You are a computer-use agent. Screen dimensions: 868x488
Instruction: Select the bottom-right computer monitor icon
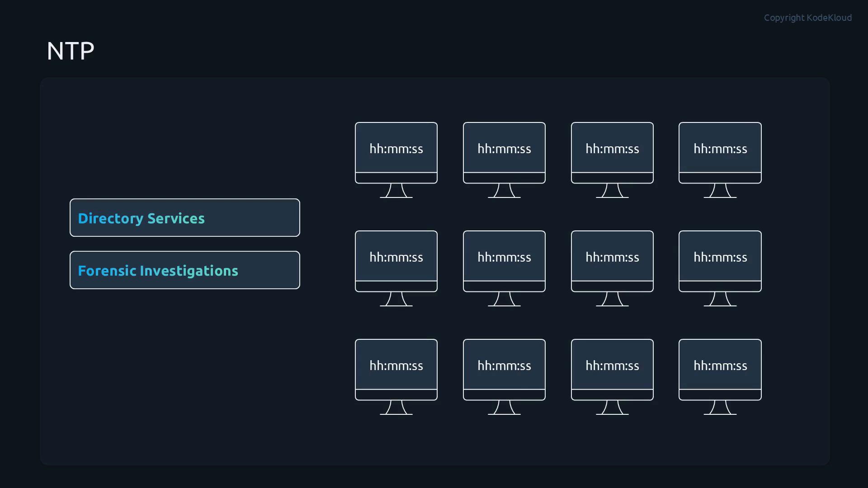click(x=720, y=376)
